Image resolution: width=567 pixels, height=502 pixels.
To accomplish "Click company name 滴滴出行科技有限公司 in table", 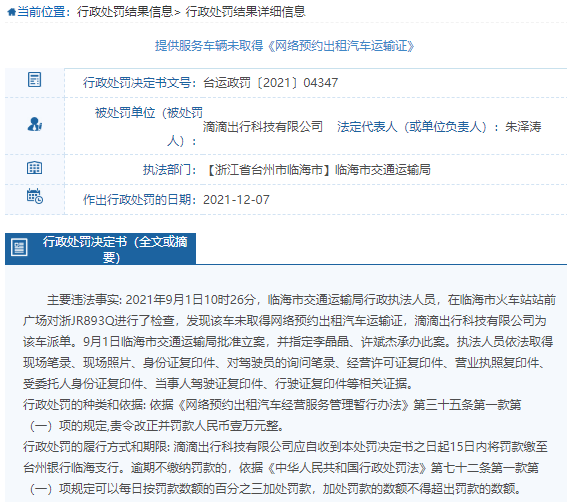I will tap(263, 127).
